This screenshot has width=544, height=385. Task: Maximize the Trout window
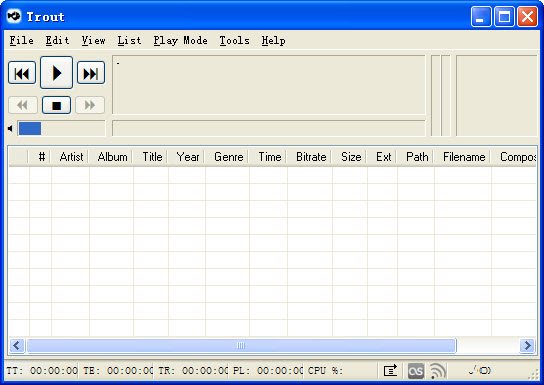504,16
